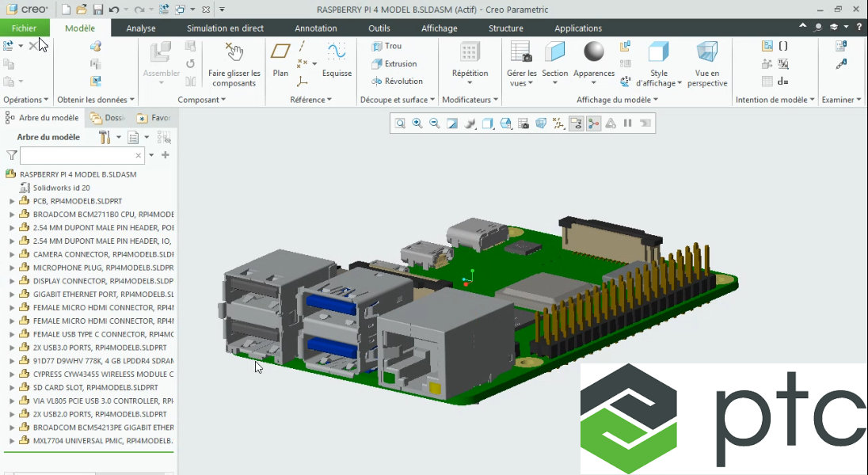
Task: Switch to the Simulation en direct tab
Action: coord(225,28)
